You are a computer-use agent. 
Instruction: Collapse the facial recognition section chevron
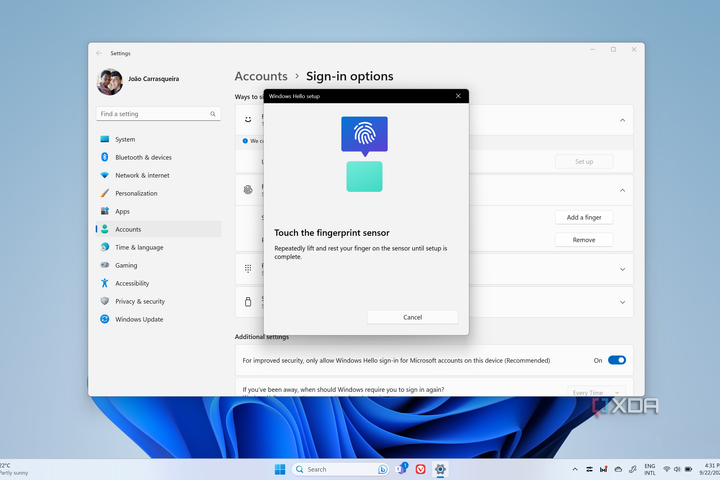pyautogui.click(x=622, y=120)
